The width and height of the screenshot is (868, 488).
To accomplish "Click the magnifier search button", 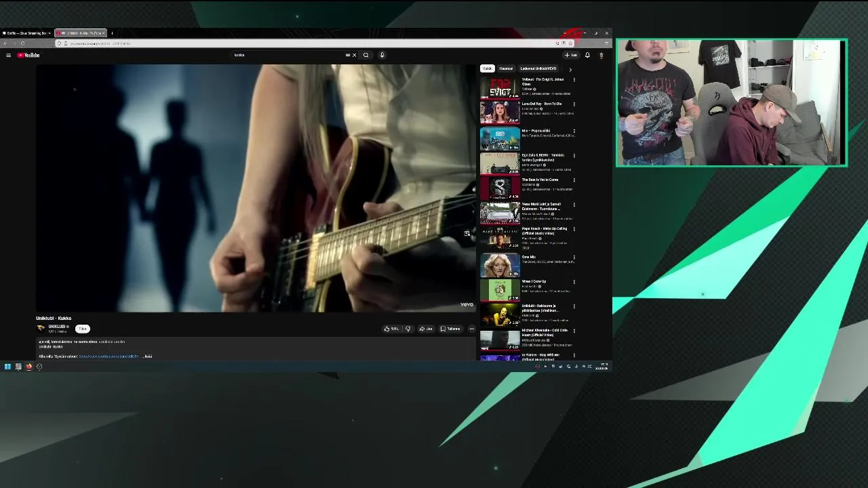I will pyautogui.click(x=366, y=55).
